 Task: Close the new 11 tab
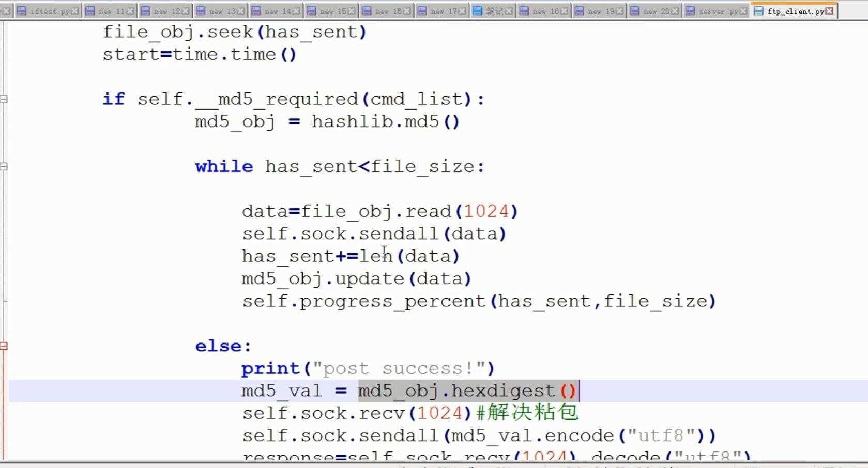coord(130,11)
